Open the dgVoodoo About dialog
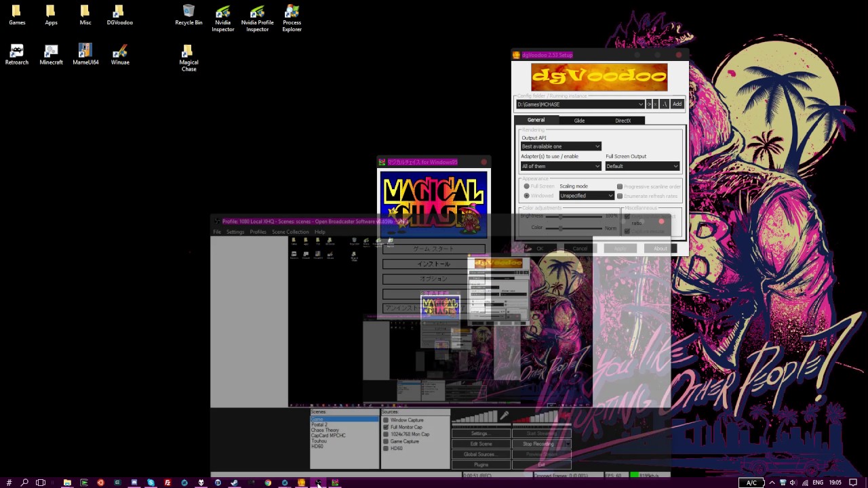Screen dimensions: 868x488 click(660, 249)
